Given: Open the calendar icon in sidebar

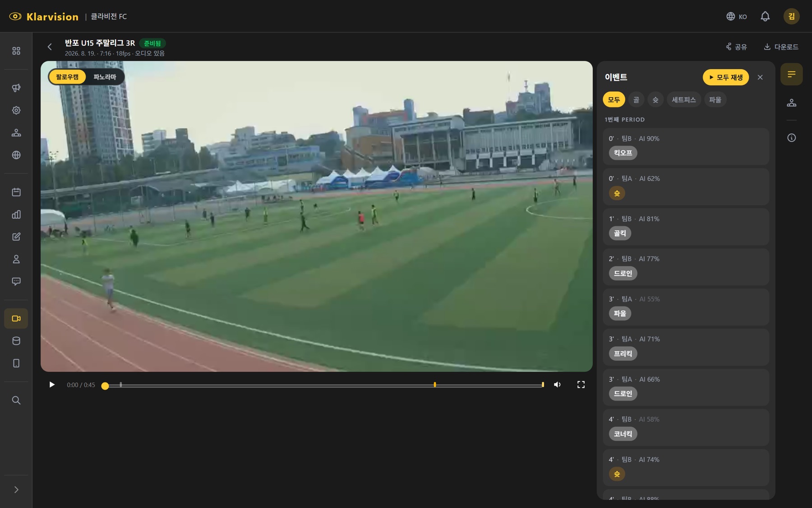Looking at the screenshot, I should pyautogui.click(x=16, y=192).
